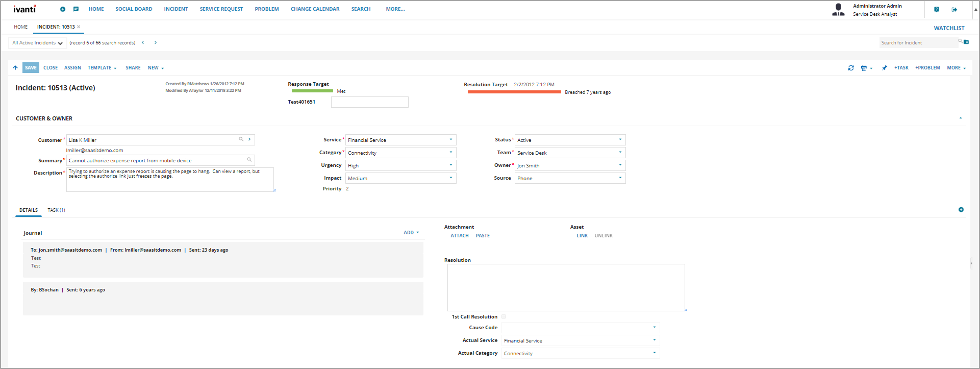Open the Change Calendar menu
The image size is (980, 369).
click(315, 9)
